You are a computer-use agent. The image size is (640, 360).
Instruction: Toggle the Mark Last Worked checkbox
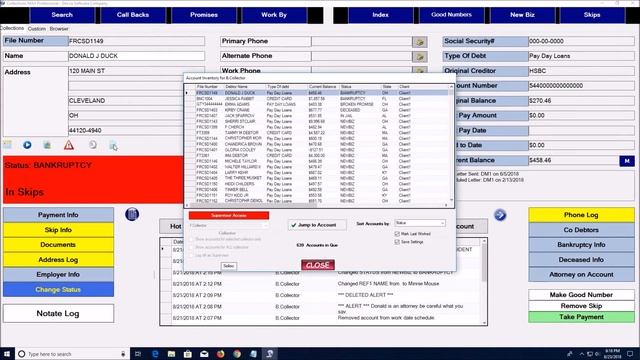pyautogui.click(x=397, y=234)
